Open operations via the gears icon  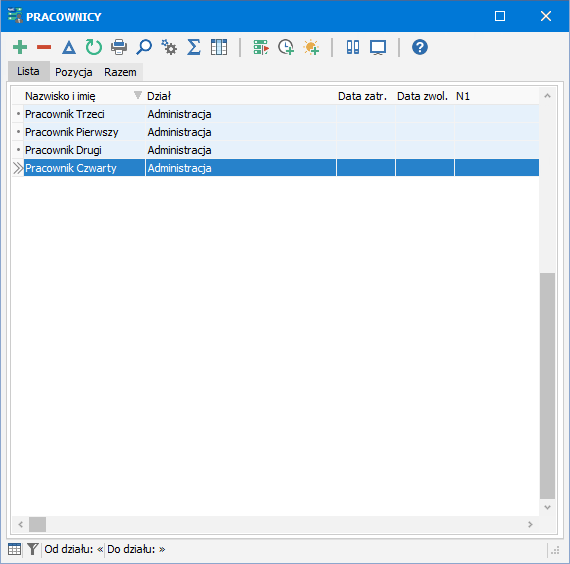point(169,47)
